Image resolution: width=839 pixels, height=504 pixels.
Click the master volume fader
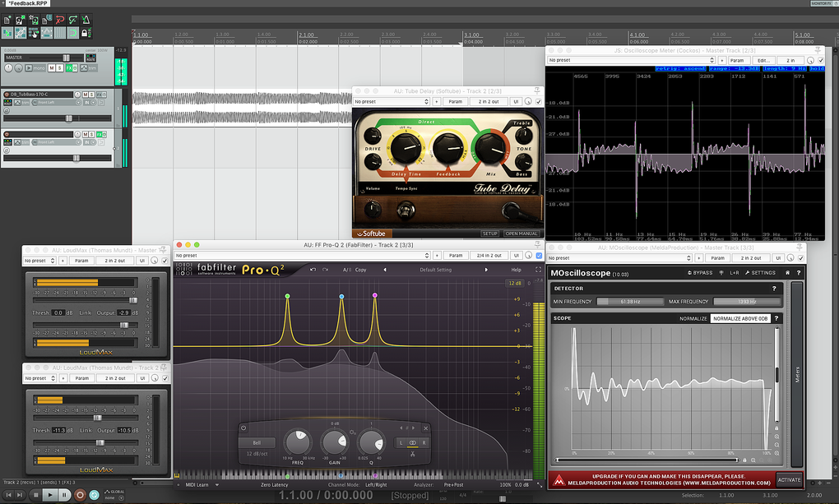[x=66, y=58]
